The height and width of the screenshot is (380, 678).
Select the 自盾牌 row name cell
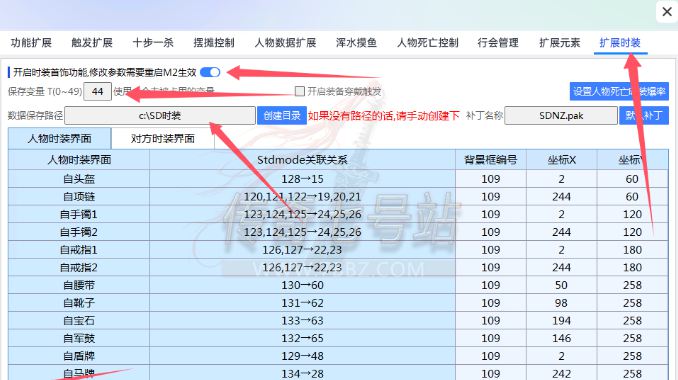79,356
